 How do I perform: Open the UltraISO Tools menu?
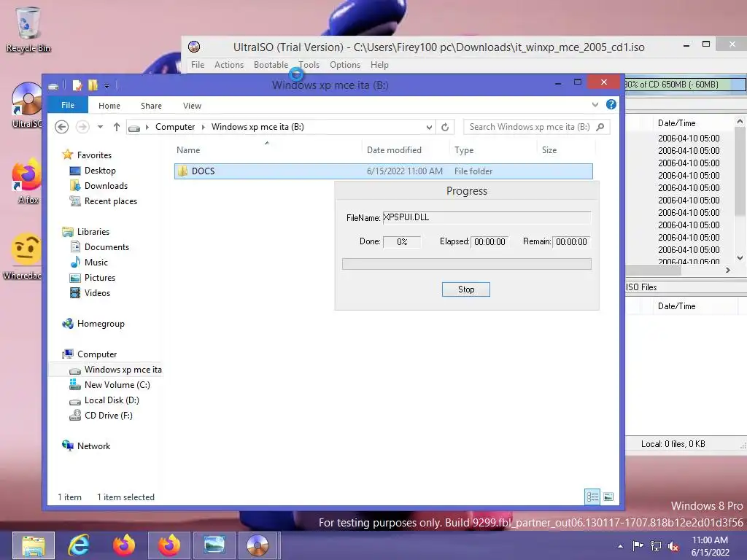(x=309, y=65)
